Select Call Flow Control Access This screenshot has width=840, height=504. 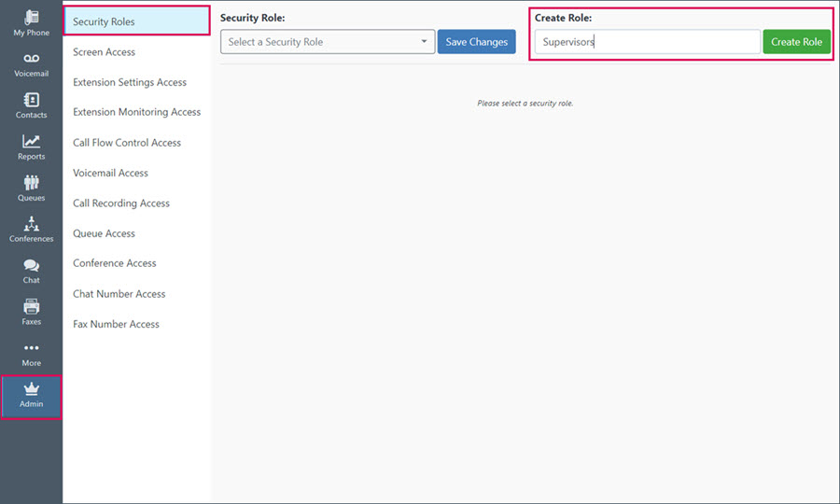pyautogui.click(x=127, y=143)
